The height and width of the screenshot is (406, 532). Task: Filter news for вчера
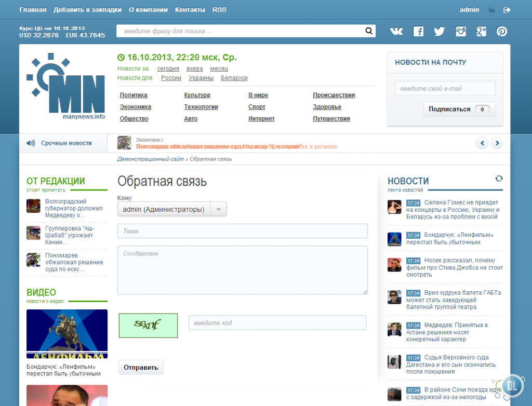(x=194, y=69)
